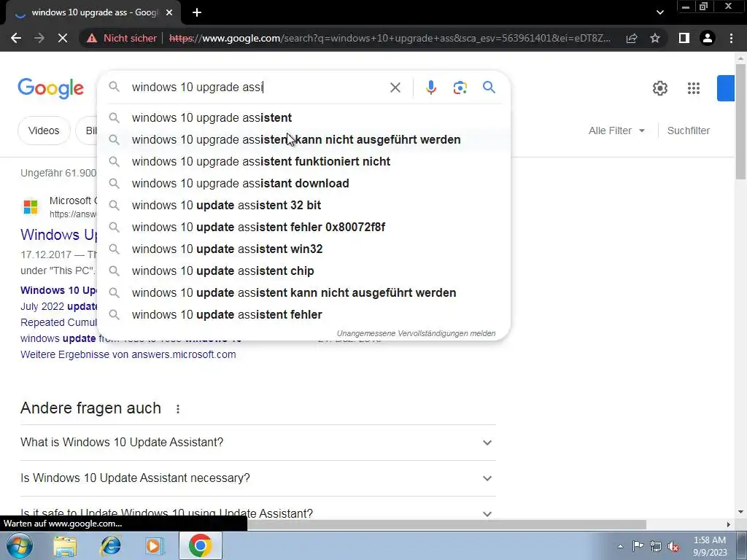This screenshot has height=560, width=747.
Task: Close the 'windows 10 upgrade ass' tab
Action: pyautogui.click(x=169, y=13)
